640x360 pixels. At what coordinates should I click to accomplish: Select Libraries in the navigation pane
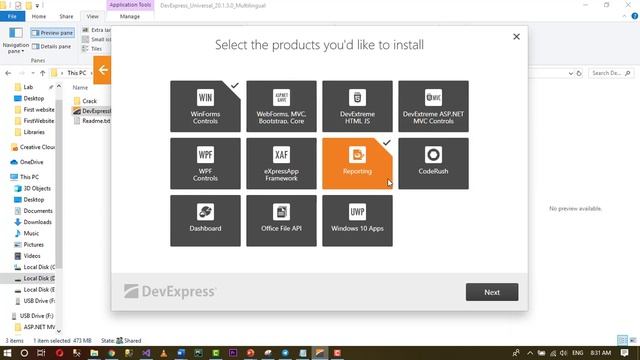[x=34, y=132]
